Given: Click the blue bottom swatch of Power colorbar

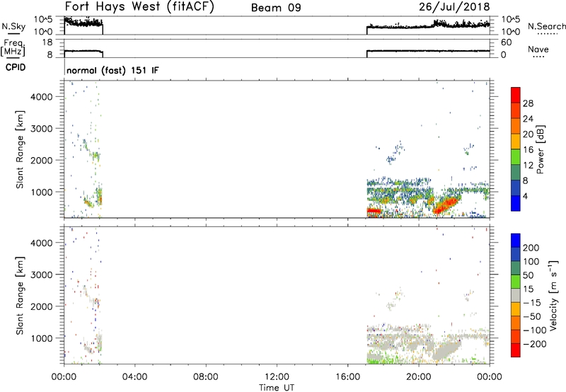Looking at the screenshot, I should pos(516,203).
